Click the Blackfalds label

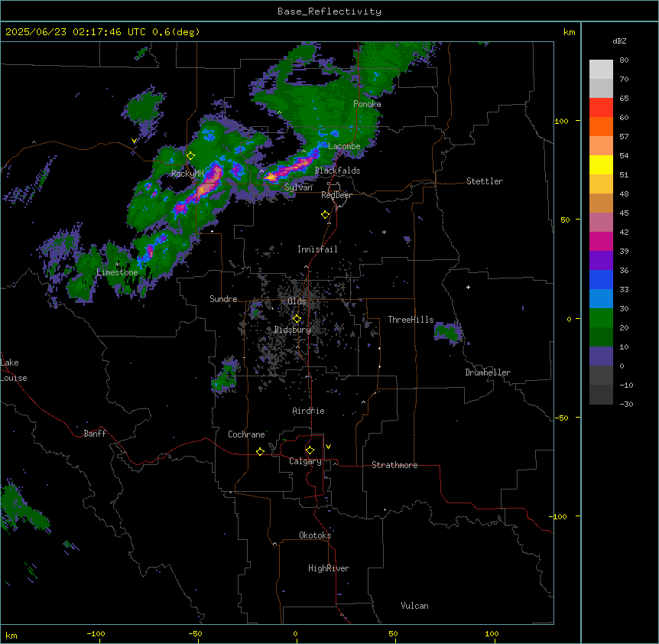click(337, 171)
